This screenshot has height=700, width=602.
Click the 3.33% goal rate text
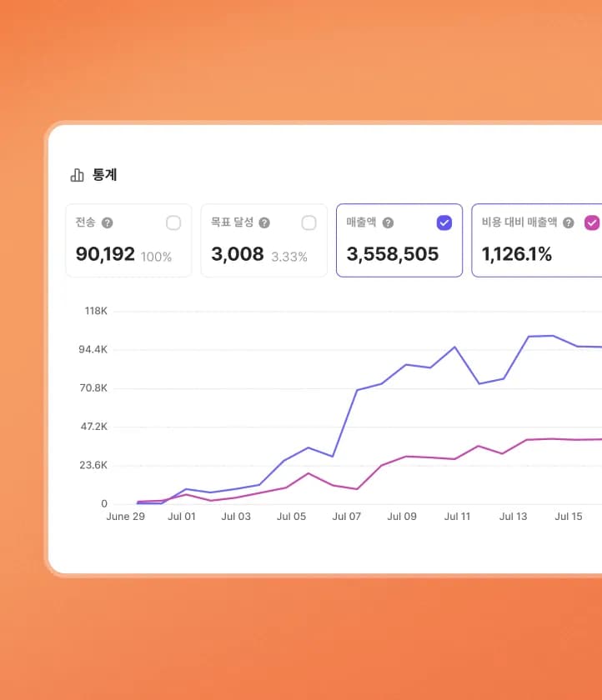point(289,257)
